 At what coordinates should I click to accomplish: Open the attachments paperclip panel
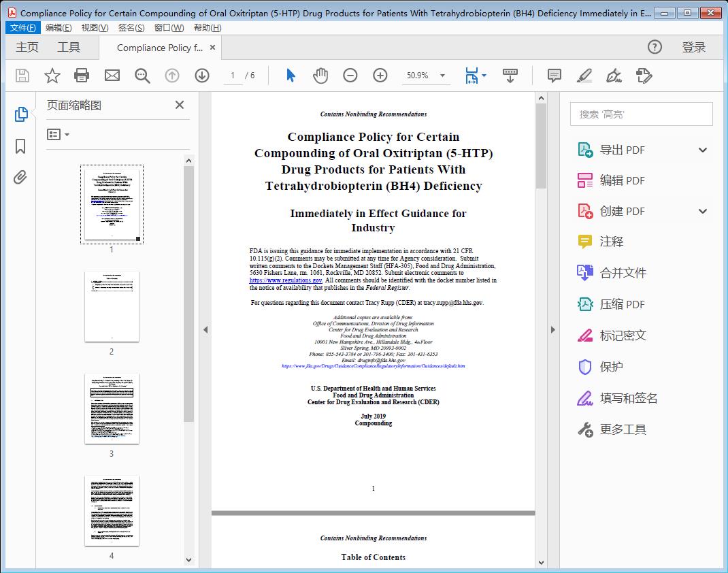(20, 177)
